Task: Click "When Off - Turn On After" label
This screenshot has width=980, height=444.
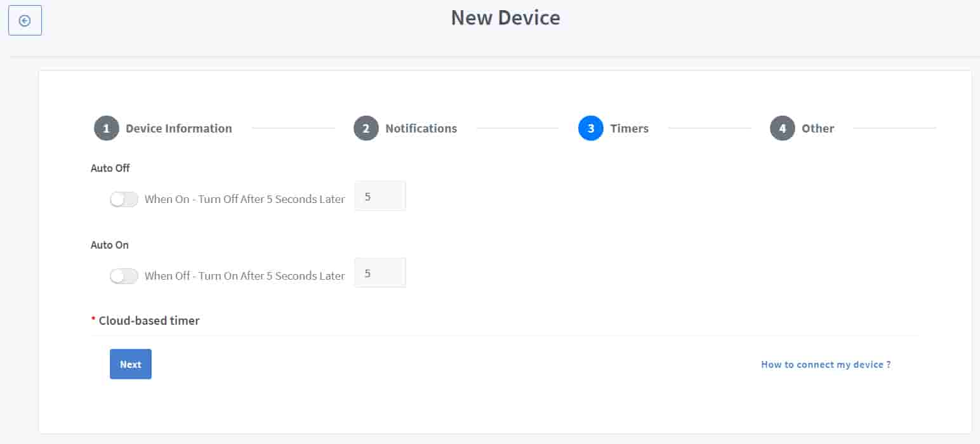Action: point(244,276)
